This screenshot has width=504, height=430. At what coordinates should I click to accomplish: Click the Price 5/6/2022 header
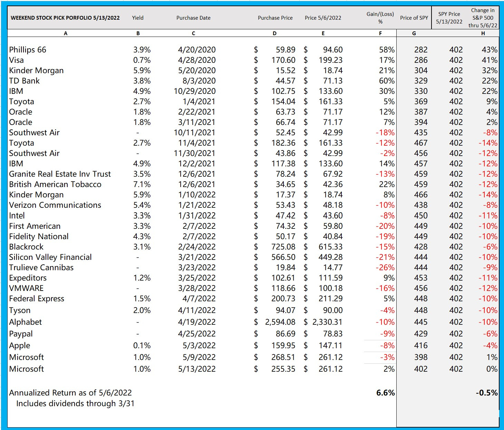323,18
